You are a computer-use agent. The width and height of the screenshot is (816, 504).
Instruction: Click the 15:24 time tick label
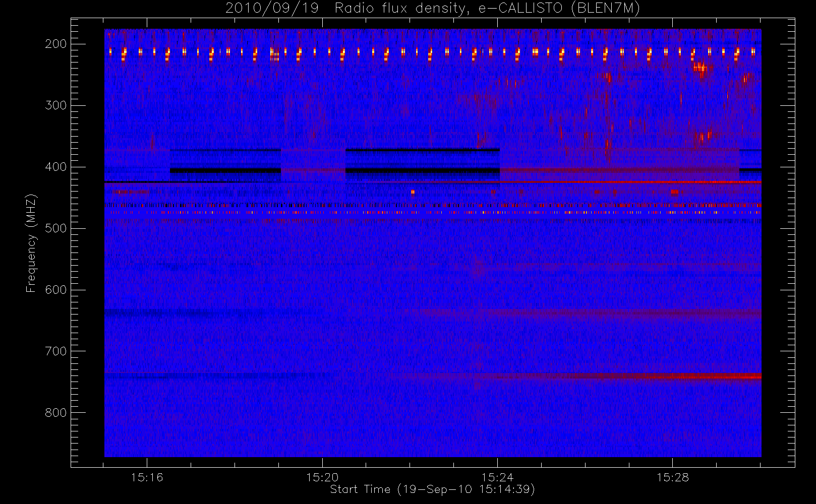(497, 477)
